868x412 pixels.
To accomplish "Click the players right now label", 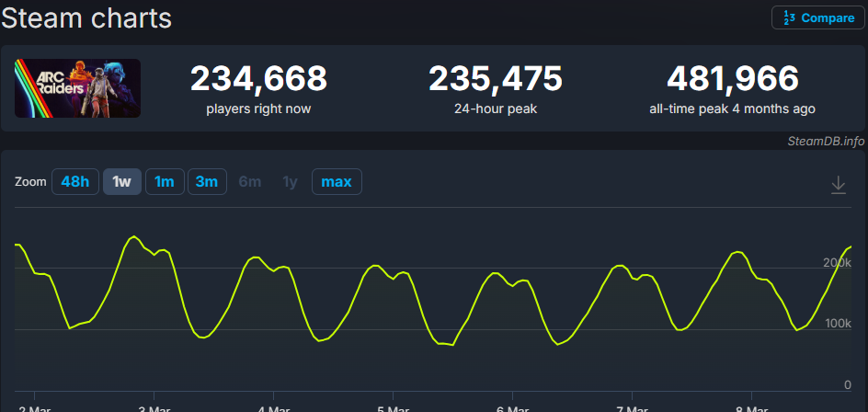I will pos(258,109).
